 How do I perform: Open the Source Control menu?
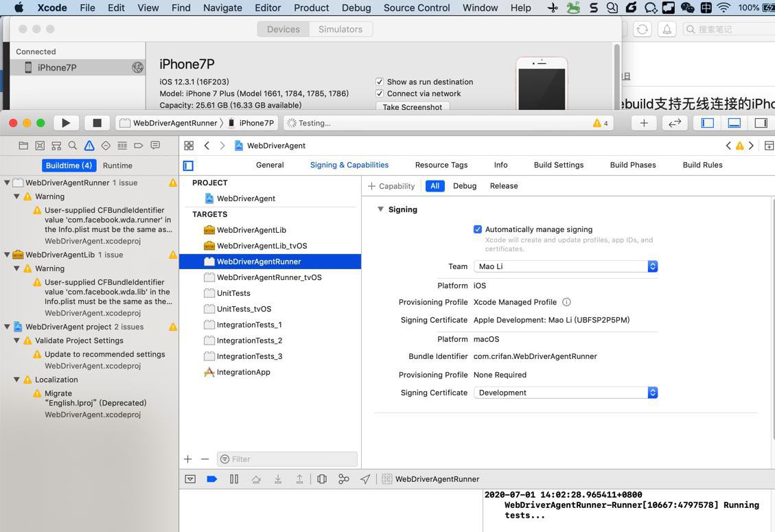pyautogui.click(x=417, y=8)
